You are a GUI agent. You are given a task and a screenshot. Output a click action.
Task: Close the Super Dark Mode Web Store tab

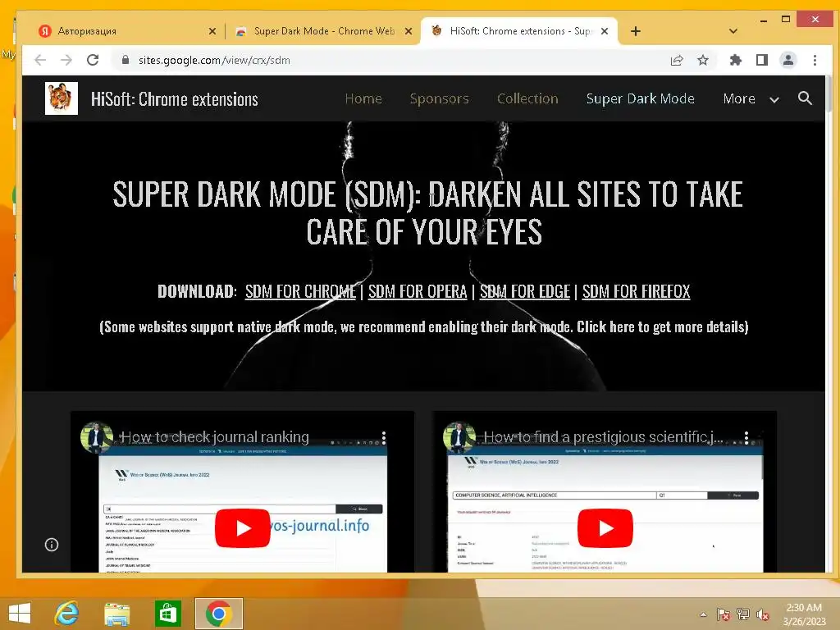coord(409,31)
